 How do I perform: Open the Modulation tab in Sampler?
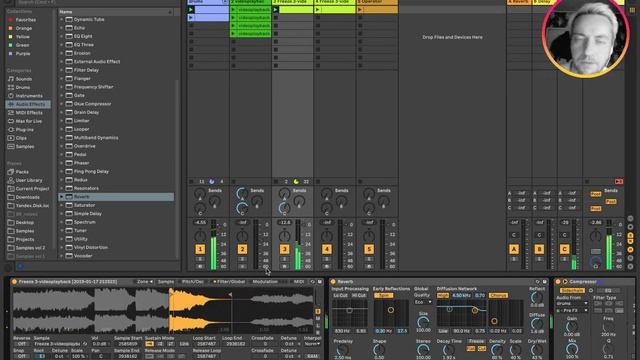pyautogui.click(x=265, y=282)
